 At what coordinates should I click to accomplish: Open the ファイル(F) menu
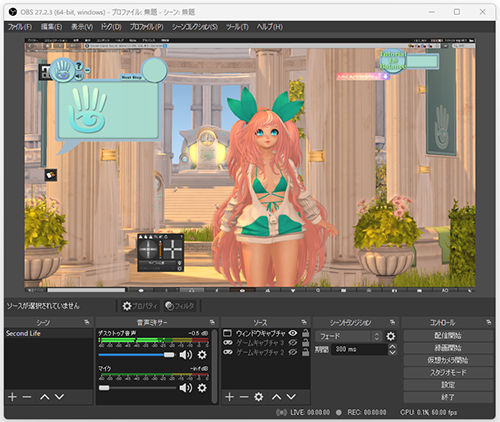(x=20, y=27)
